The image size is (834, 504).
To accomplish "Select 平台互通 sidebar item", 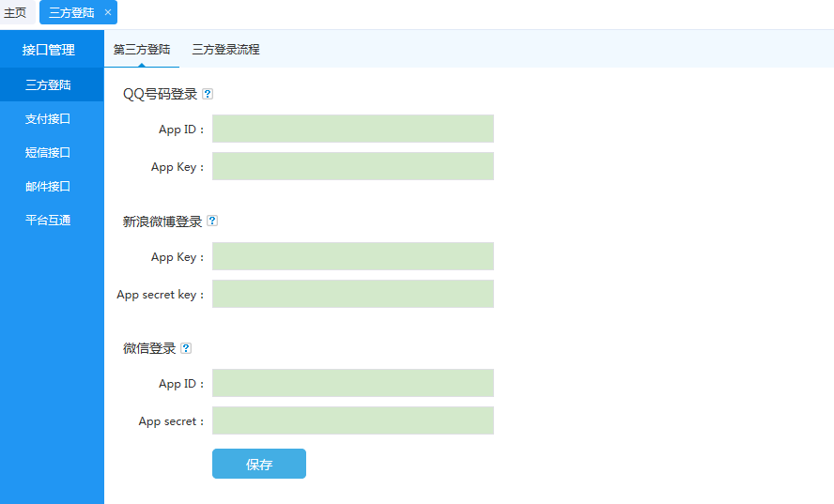I will (48, 221).
